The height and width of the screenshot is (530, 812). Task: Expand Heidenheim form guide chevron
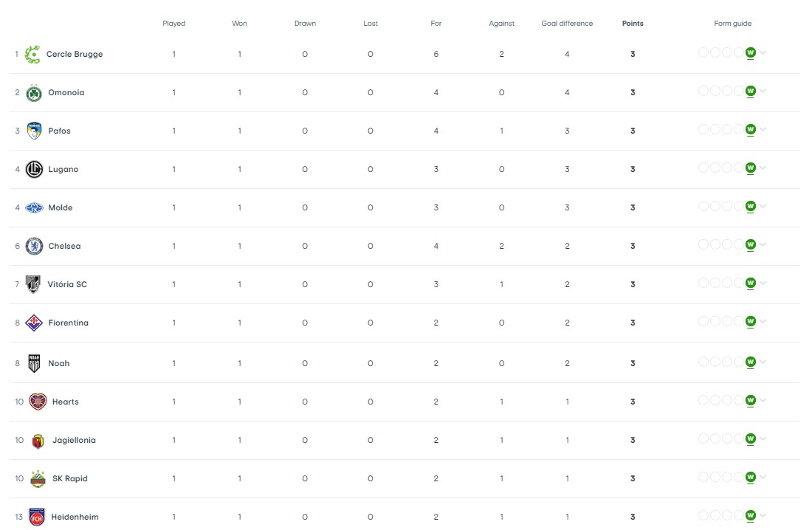pos(763,515)
